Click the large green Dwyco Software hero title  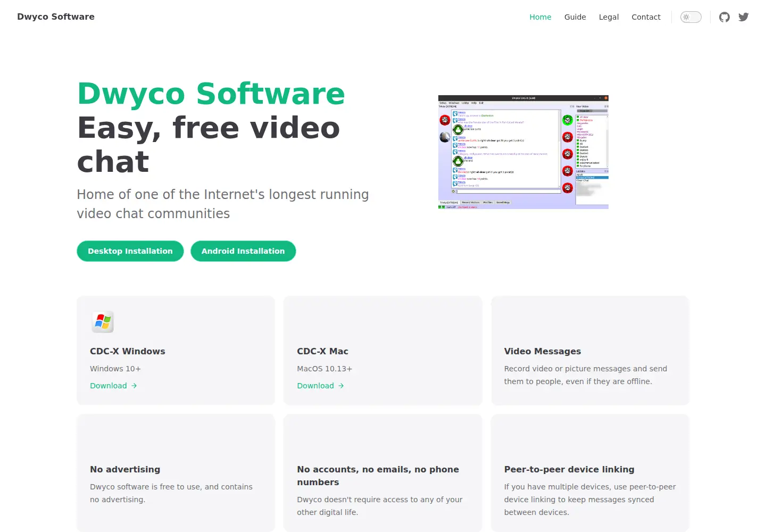coord(211,94)
